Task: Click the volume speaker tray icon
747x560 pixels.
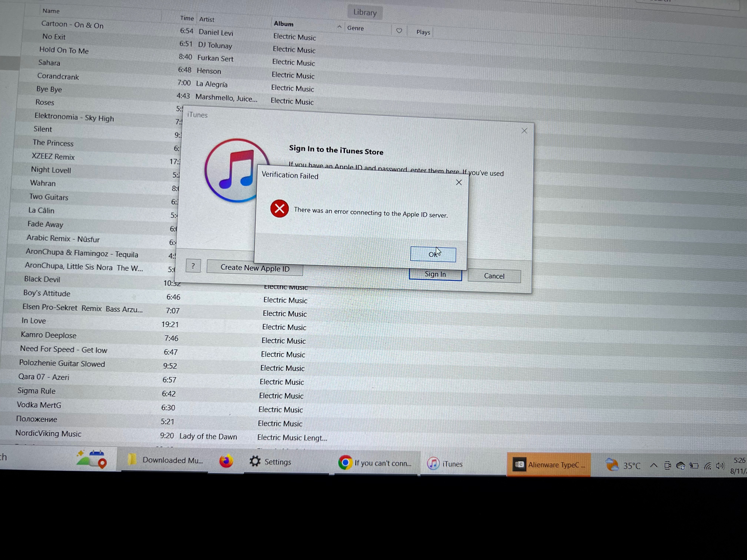Action: point(720,466)
